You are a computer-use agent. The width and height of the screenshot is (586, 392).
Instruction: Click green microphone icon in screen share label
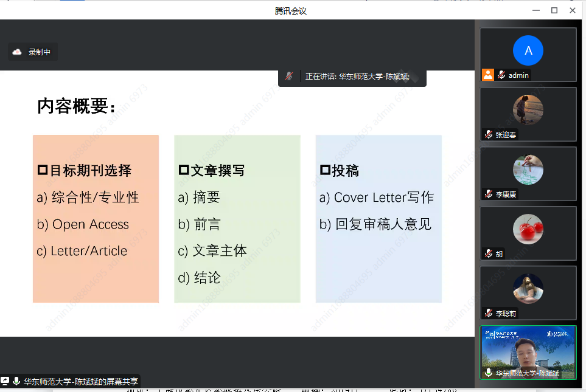(16, 381)
